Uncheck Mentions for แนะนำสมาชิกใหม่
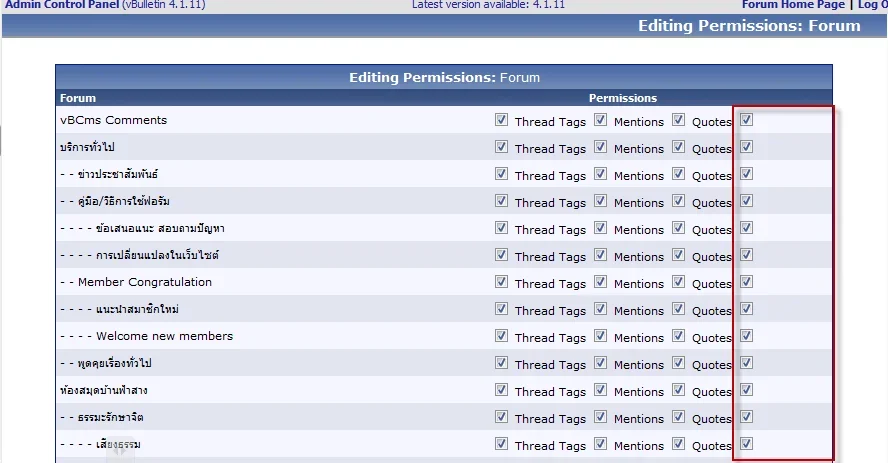The image size is (888, 463). click(x=600, y=308)
